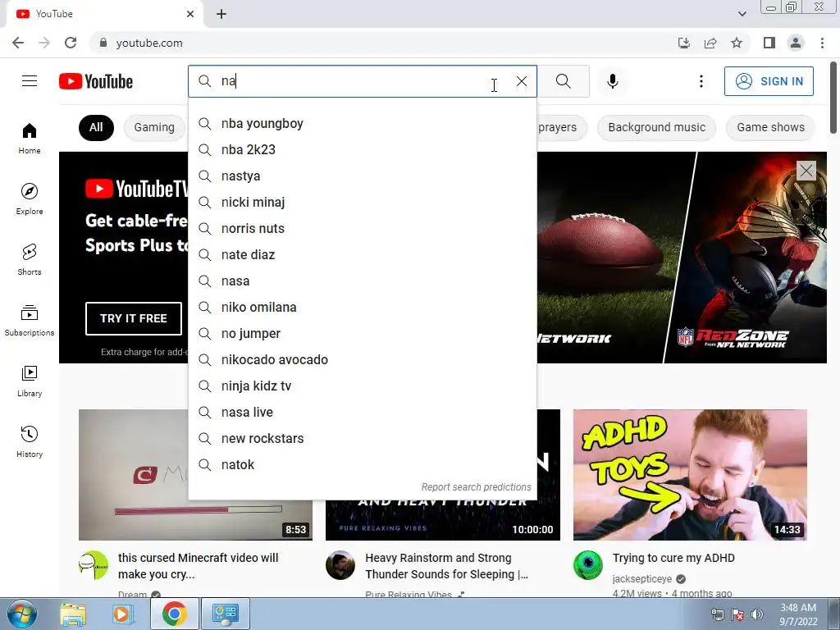Choose suggestion 'ninja kidz tv'
The image size is (840, 630).
[363, 386]
